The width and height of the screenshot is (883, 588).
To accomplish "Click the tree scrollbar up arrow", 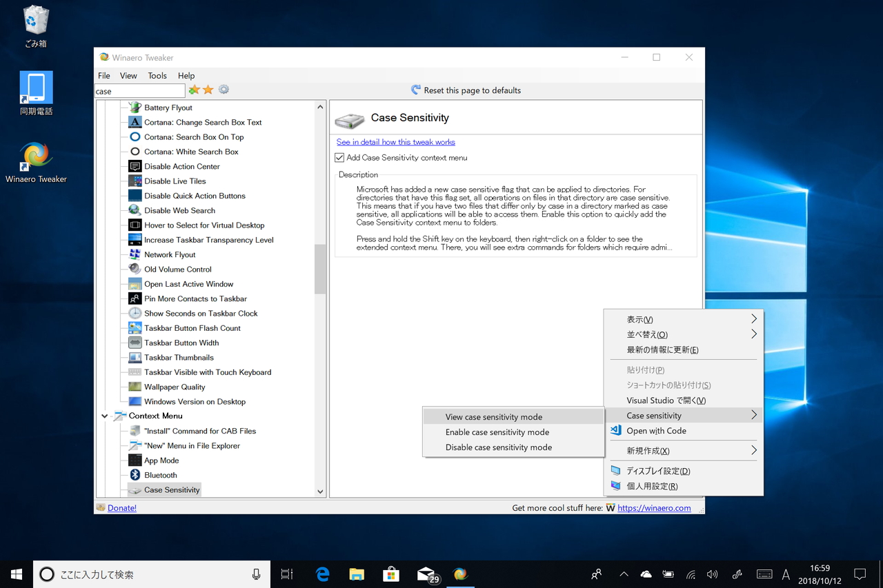I will point(320,107).
